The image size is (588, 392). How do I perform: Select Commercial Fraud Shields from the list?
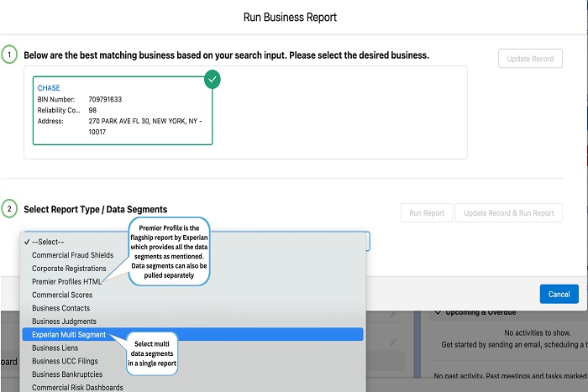pos(72,254)
